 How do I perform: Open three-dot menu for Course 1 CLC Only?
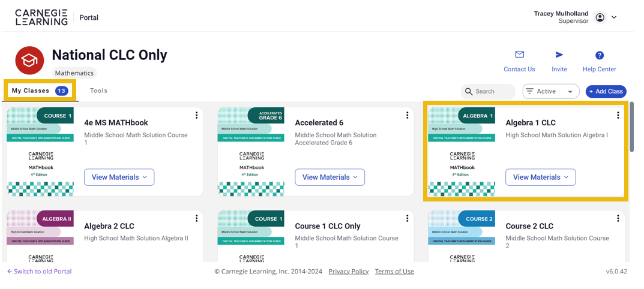[407, 218]
